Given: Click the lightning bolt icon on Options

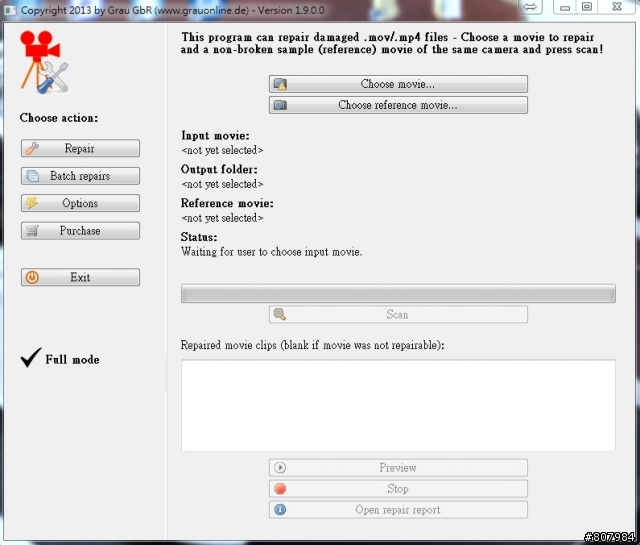Looking at the screenshot, I should pos(32,203).
